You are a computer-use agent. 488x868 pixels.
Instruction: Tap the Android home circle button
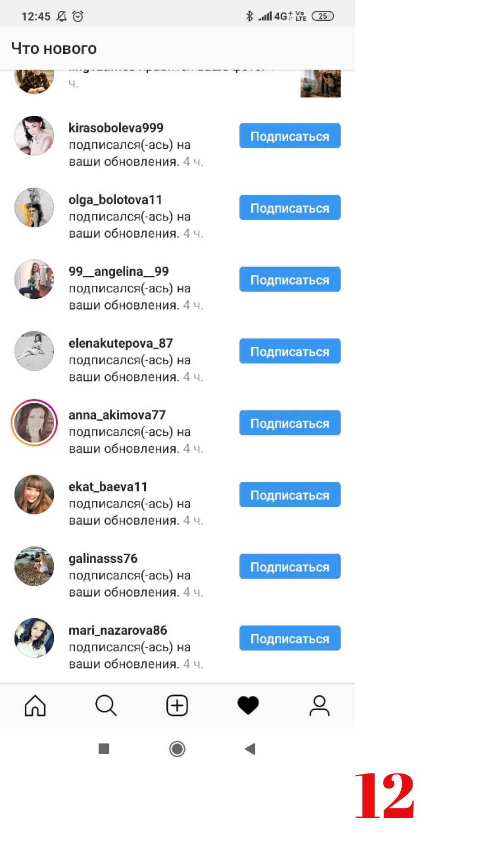pos(177,749)
